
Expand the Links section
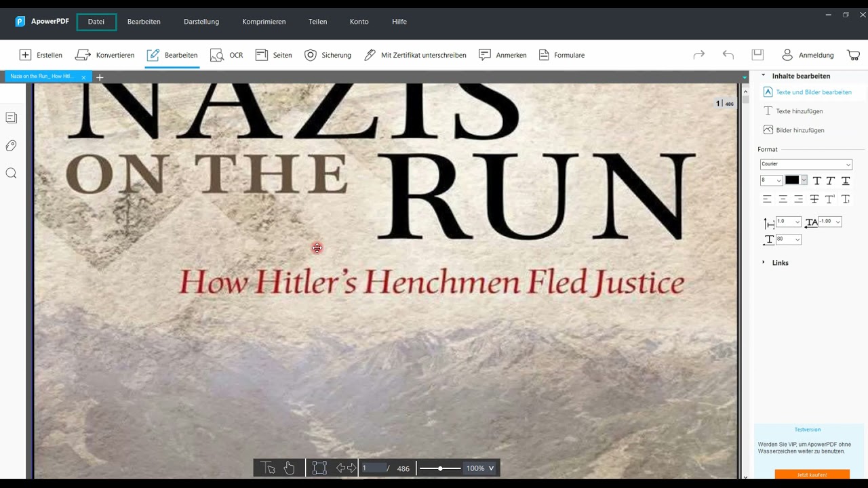pyautogui.click(x=763, y=262)
